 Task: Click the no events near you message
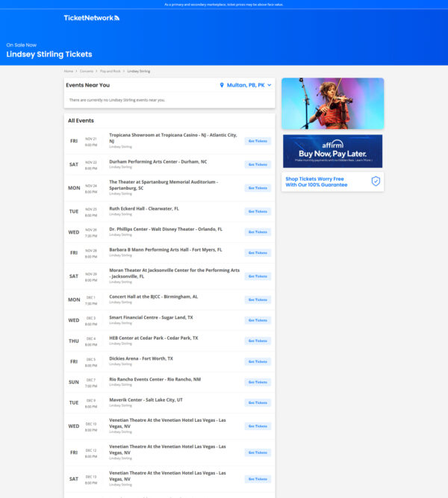(x=117, y=100)
